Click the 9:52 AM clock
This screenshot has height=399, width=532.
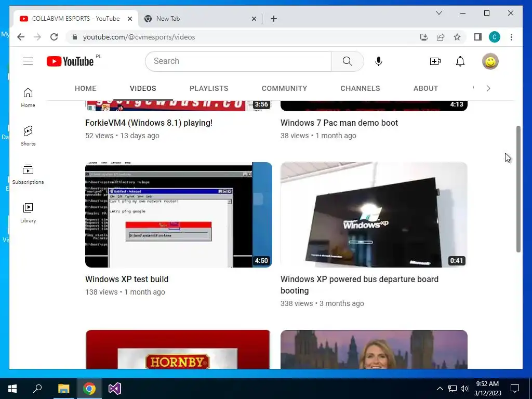point(487,389)
